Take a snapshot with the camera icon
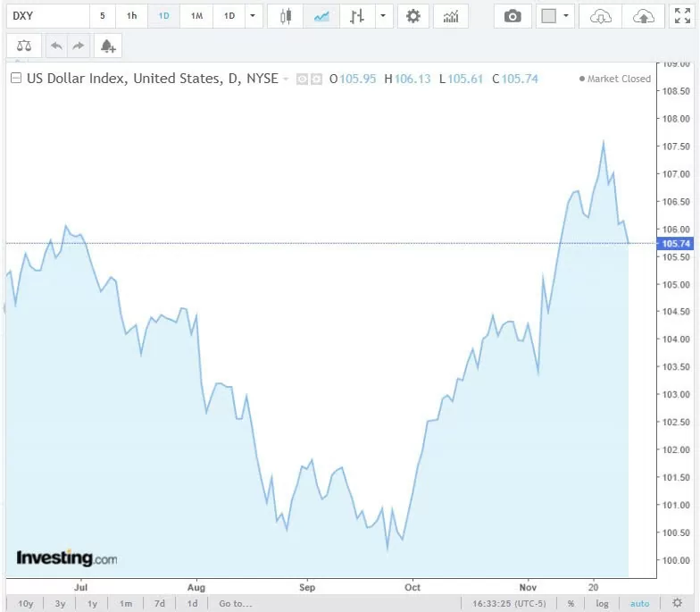This screenshot has width=700, height=612. [x=512, y=16]
